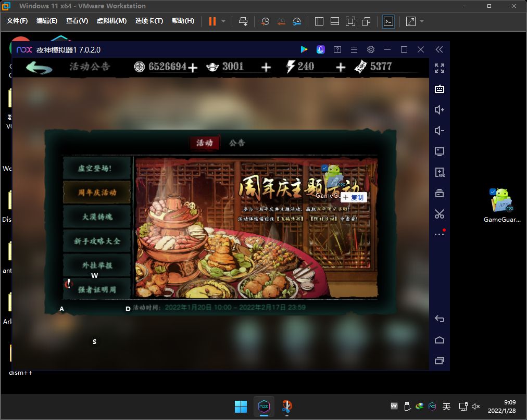This screenshot has height=420, width=527.
Task: Open the 虚拟机(M) menu
Action: point(111,21)
